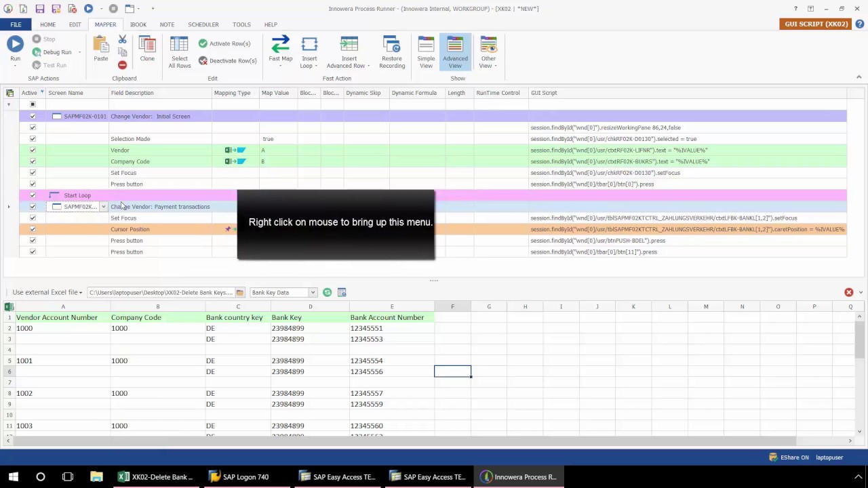Click the Save icon in quick access toolbar

(x=40, y=9)
